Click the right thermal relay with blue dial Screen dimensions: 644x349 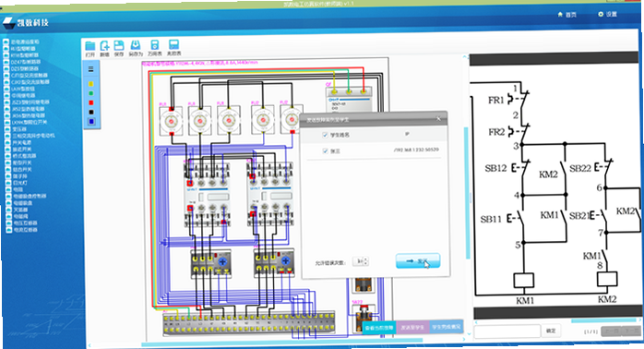pos(274,262)
